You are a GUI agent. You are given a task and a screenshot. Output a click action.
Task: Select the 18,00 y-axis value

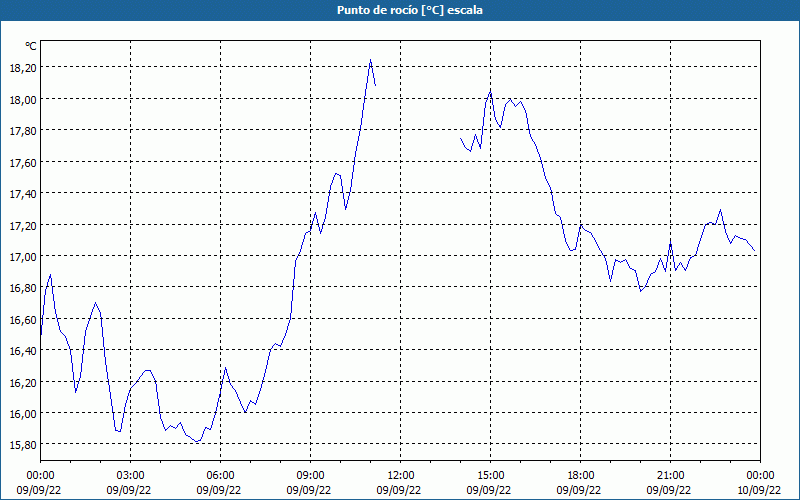(x=23, y=99)
